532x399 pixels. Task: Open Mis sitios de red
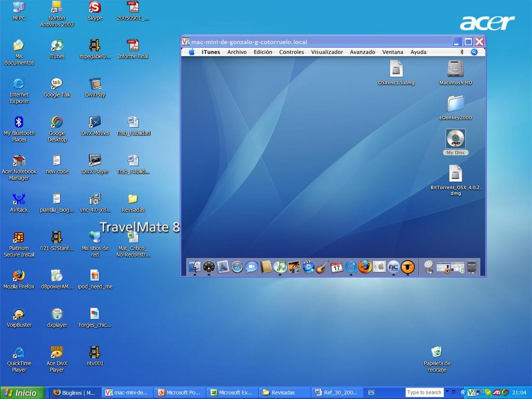click(95, 244)
